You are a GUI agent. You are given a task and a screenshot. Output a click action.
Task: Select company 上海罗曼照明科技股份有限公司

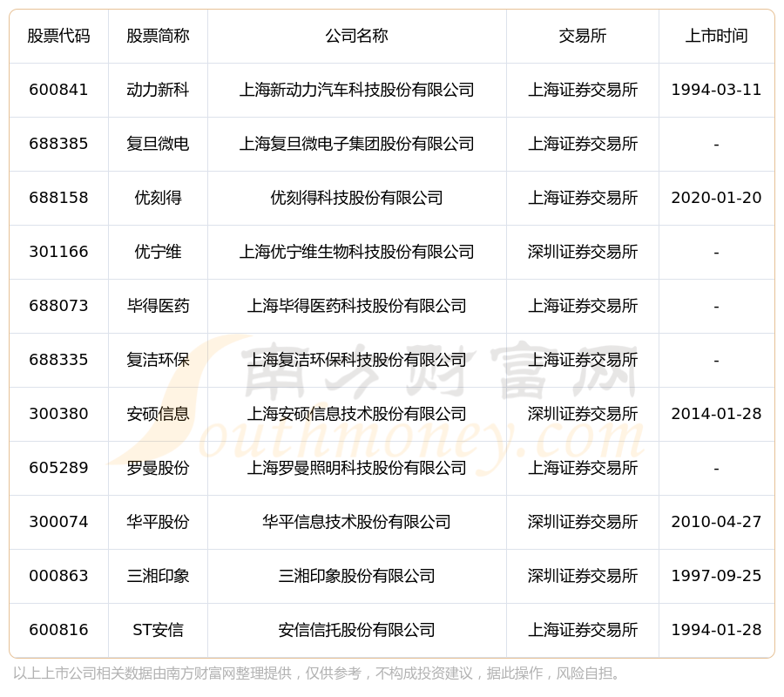[356, 468]
